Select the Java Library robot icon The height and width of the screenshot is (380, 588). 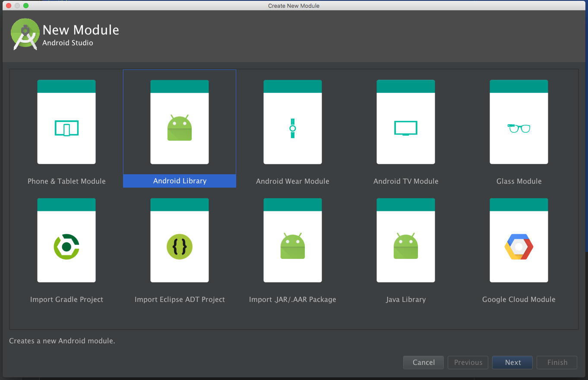(x=406, y=247)
